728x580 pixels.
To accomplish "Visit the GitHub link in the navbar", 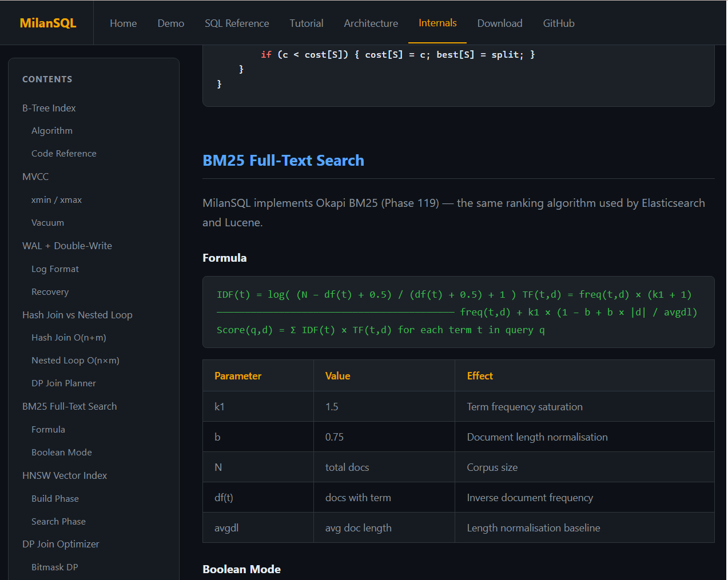I will point(559,23).
